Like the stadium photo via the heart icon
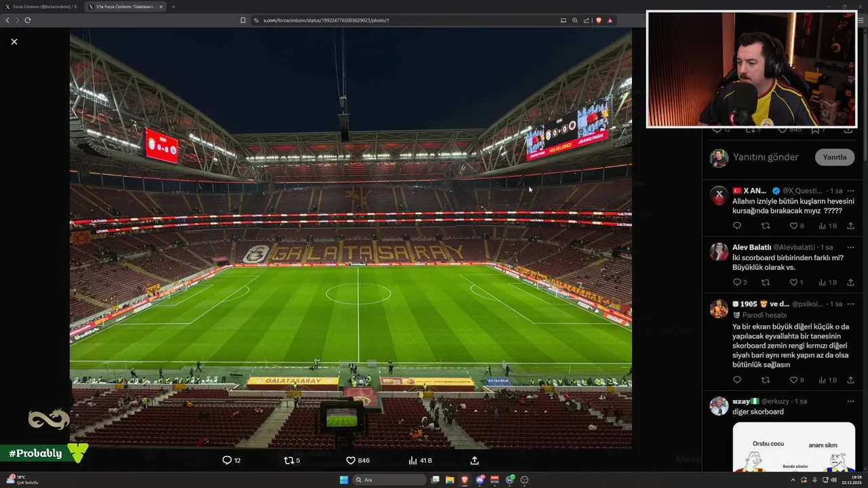 [351, 460]
